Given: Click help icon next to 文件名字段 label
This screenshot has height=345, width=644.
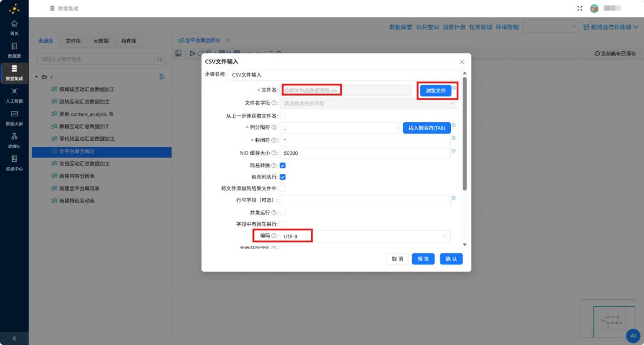Looking at the screenshot, I should point(274,103).
